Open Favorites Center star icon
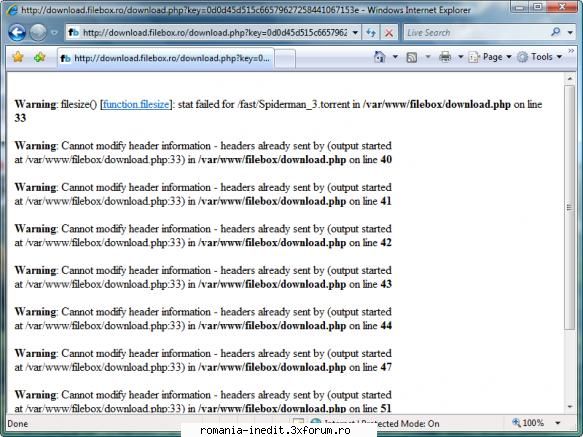583x437 pixels. 18,57
